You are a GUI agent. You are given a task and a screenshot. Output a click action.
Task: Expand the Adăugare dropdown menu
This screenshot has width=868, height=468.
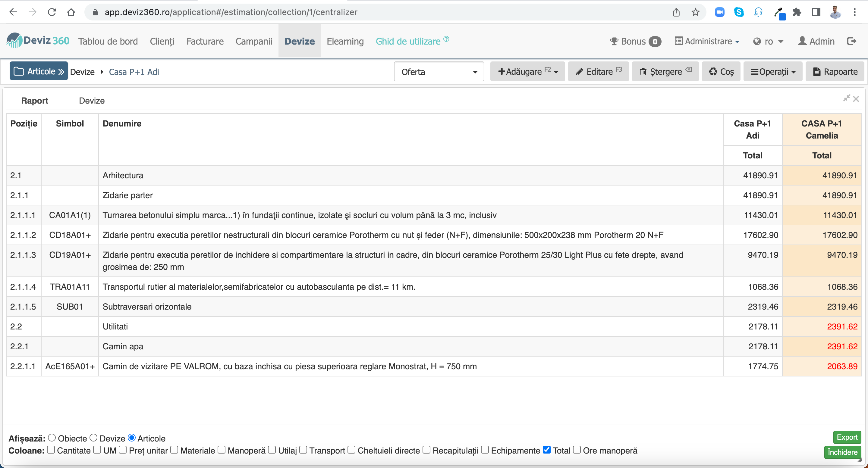(527, 71)
